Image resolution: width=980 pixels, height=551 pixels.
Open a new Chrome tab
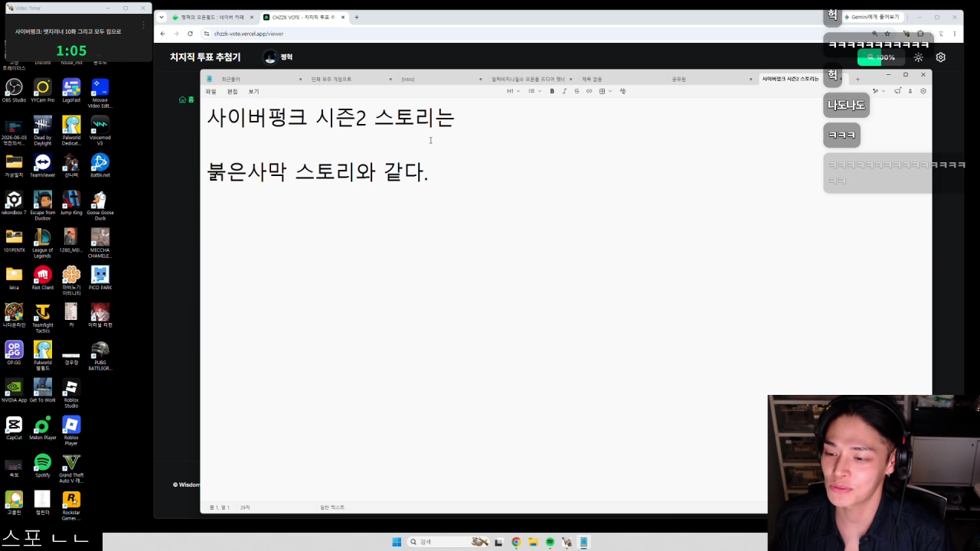tap(356, 17)
